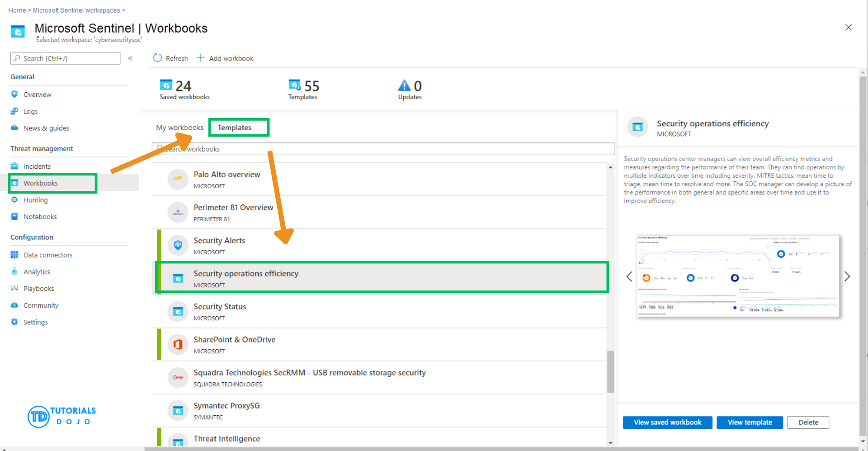Click the Security Alerts shield icon
The width and height of the screenshot is (868, 451).
coord(178,245)
